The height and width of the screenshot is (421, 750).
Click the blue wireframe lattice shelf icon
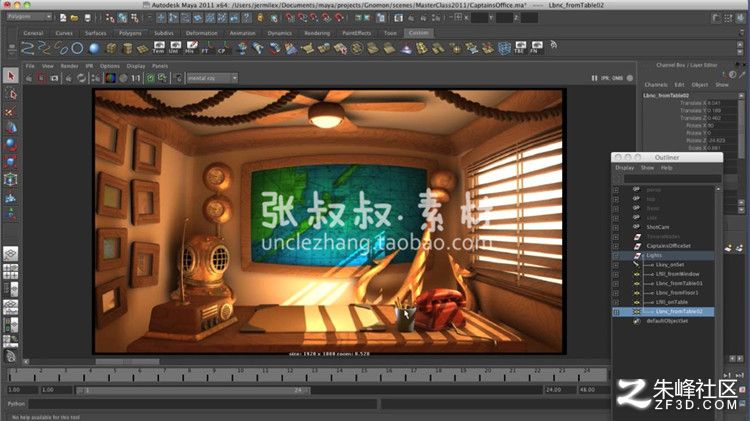point(504,48)
